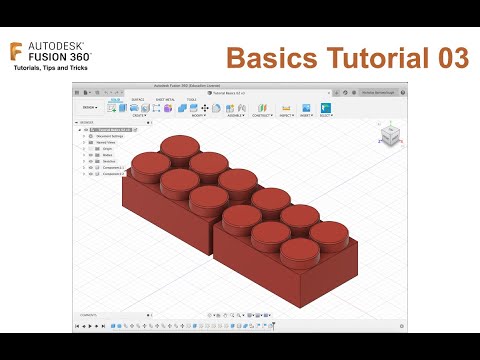Switch to the SURFACE tab
The image size is (480, 360).
click(138, 100)
